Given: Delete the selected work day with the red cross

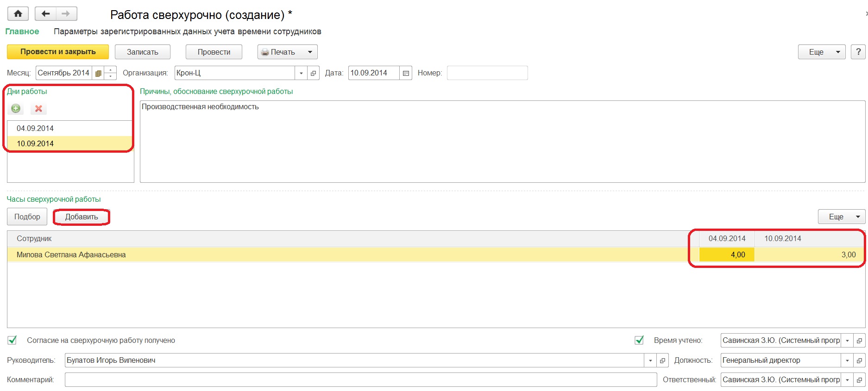Looking at the screenshot, I should [x=38, y=109].
